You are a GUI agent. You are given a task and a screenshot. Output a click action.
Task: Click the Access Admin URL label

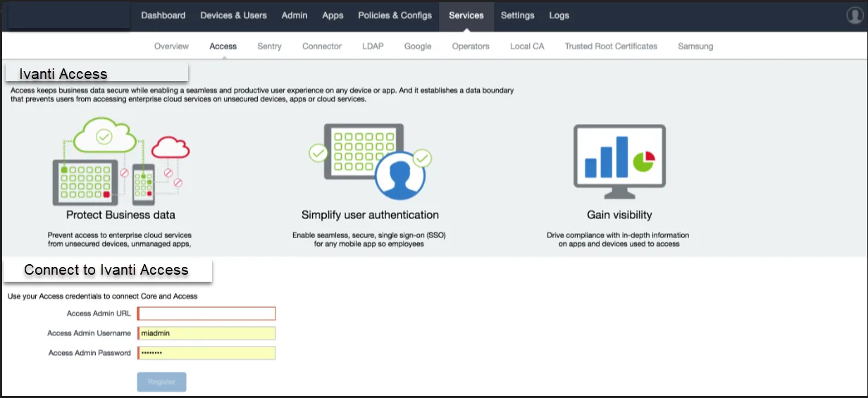(x=99, y=313)
